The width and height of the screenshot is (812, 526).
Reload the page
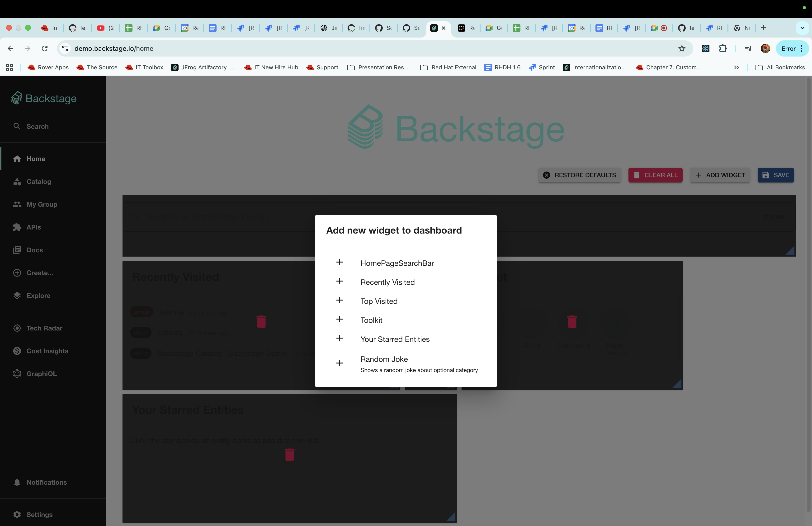pos(45,48)
